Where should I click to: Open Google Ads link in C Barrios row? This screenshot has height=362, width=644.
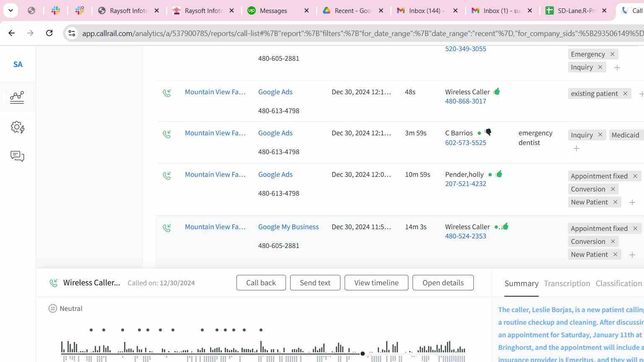(x=275, y=133)
